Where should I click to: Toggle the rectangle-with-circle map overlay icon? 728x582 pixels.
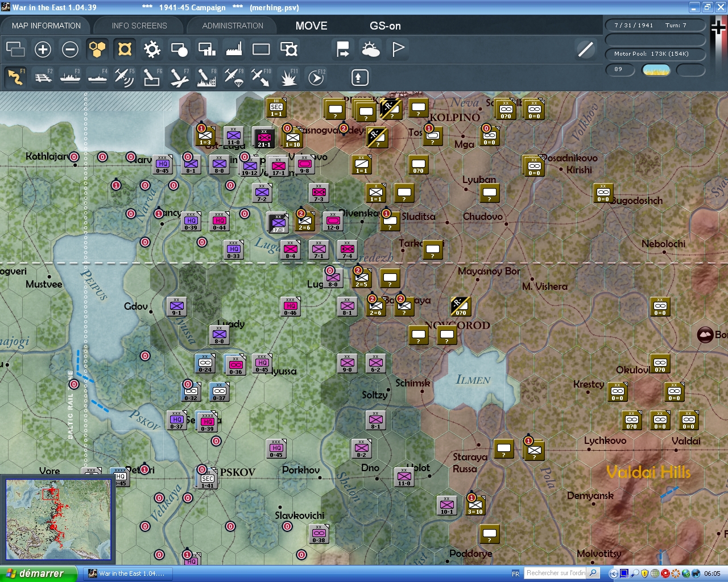tap(179, 49)
